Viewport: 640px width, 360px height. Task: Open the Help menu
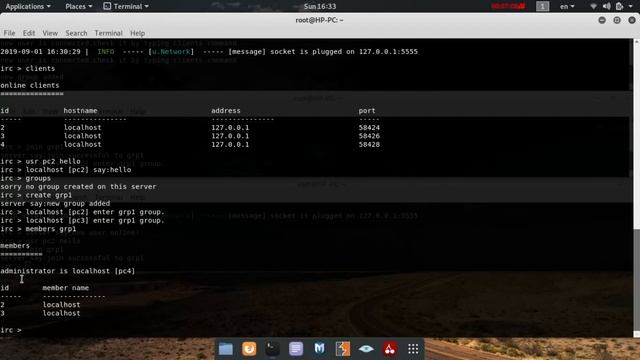137,33
